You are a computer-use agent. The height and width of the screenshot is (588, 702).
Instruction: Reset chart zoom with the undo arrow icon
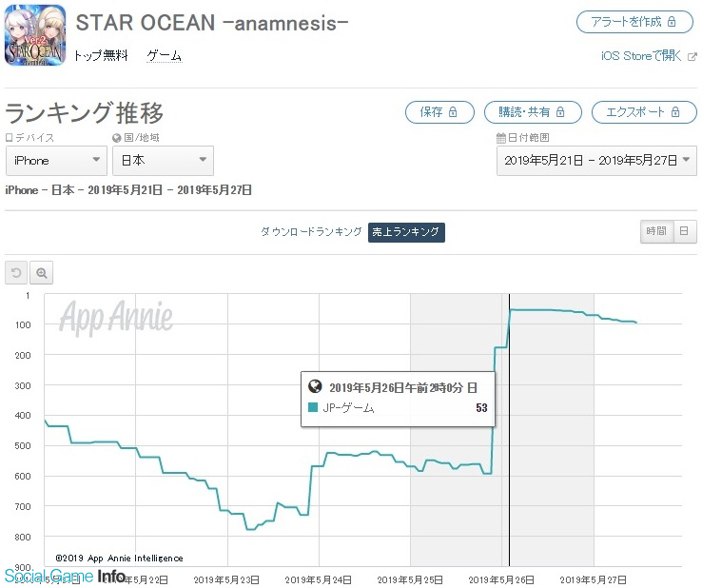coord(16,273)
